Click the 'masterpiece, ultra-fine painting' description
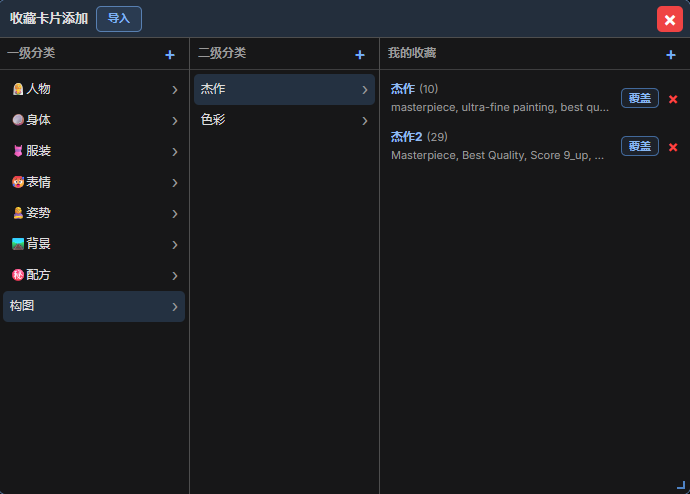Viewport: 690px width, 494px height. point(500,107)
